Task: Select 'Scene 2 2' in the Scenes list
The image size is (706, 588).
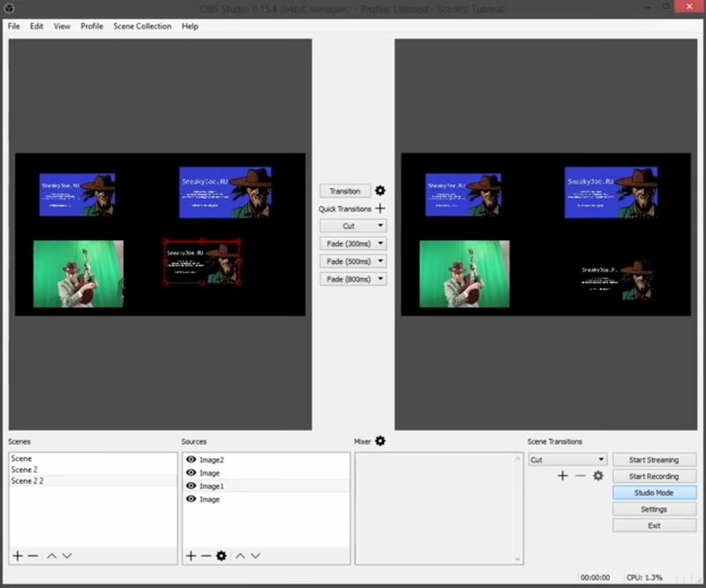Action: [x=93, y=481]
